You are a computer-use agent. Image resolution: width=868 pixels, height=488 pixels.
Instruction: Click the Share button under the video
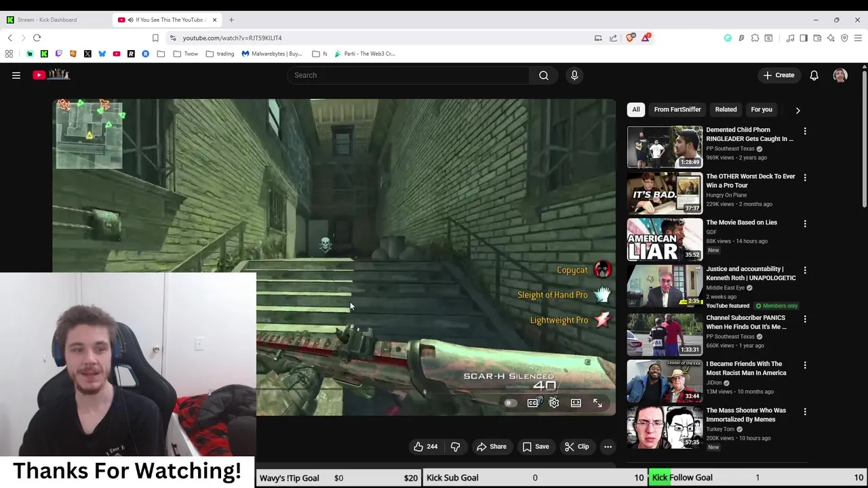point(492,447)
